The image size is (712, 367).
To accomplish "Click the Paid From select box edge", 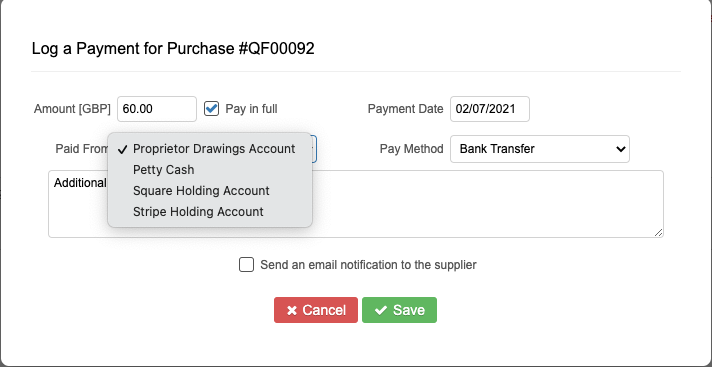I will (314, 149).
